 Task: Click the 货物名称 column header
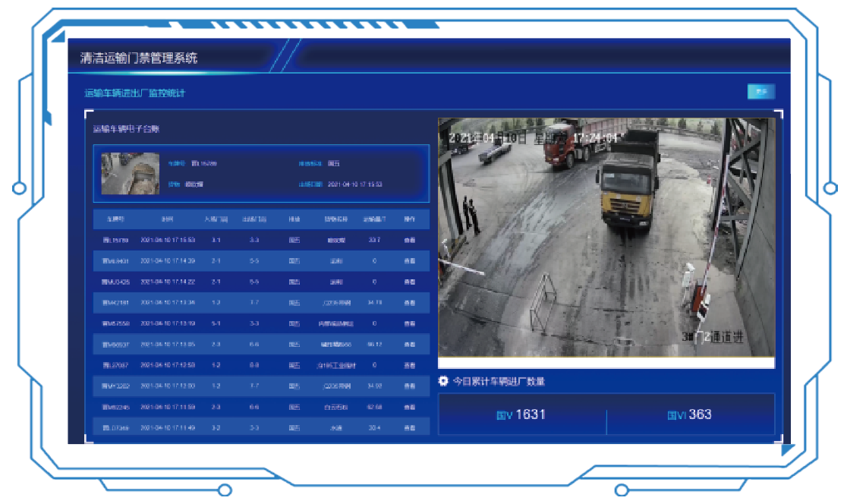point(335,219)
